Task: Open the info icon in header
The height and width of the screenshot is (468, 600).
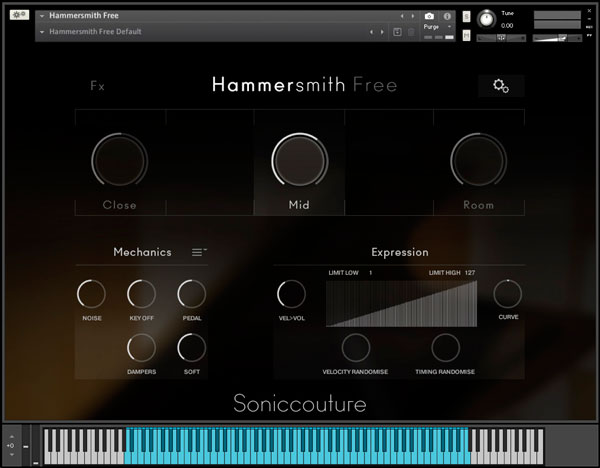Action: click(447, 16)
